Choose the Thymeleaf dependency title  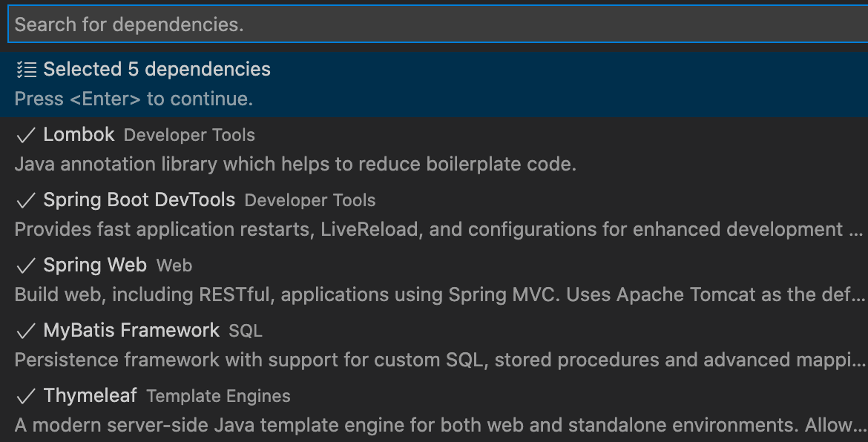(90, 395)
